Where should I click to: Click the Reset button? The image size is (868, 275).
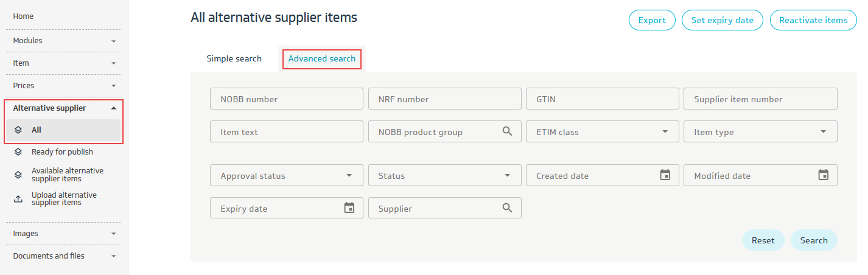(x=763, y=240)
